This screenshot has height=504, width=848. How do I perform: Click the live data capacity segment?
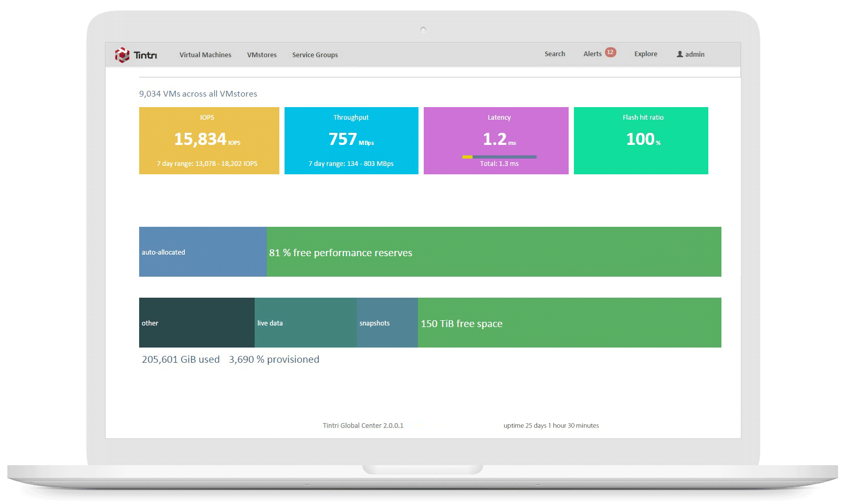coord(306,322)
